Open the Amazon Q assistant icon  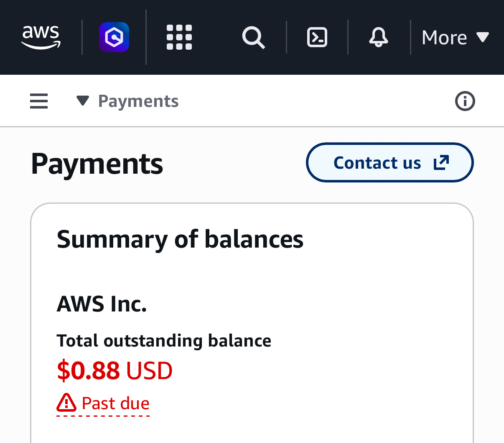click(114, 37)
